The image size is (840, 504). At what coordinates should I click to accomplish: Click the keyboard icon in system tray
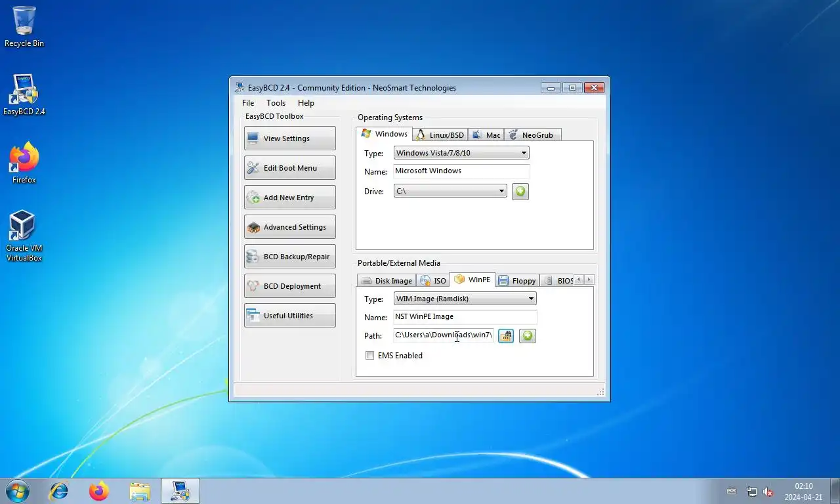732,492
